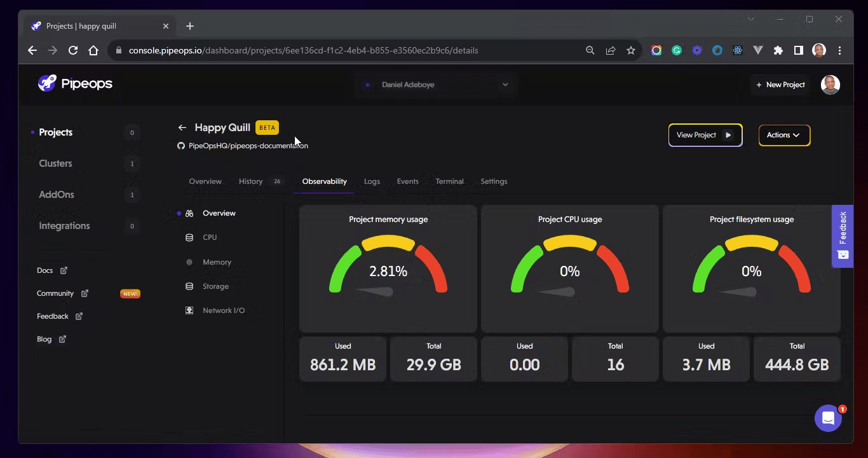
Task: Go to AddOns in the sidebar
Action: [x=57, y=195]
